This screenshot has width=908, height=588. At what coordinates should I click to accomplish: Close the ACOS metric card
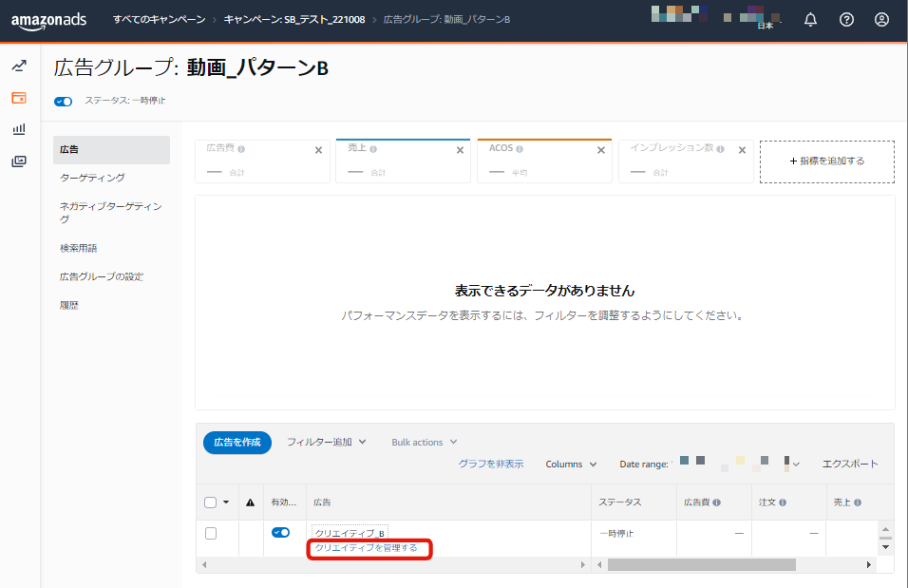(600, 150)
